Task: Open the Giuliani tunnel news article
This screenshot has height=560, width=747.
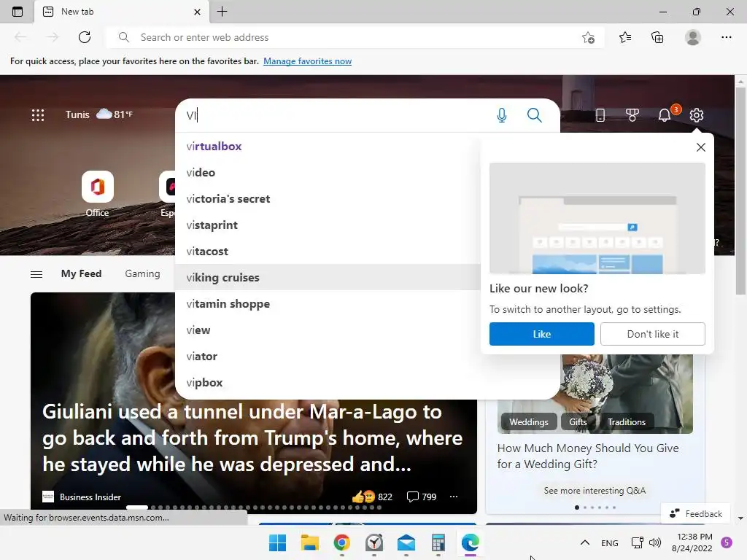Action: coord(252,437)
